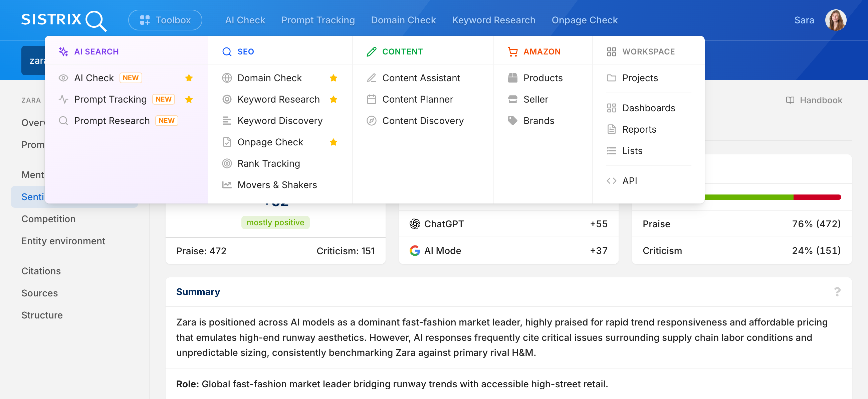Open Entity environment in the sidebar
This screenshot has width=868, height=399.
pos(63,241)
